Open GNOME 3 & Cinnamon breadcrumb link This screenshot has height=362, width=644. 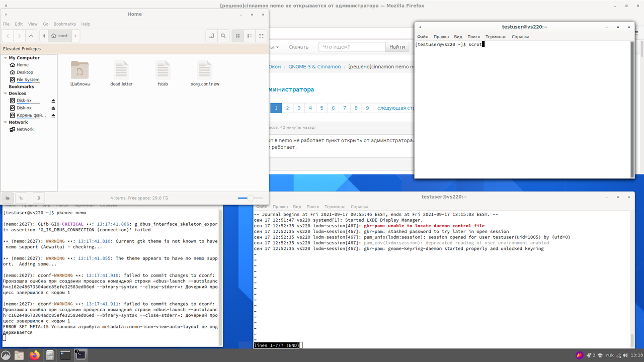(x=314, y=66)
